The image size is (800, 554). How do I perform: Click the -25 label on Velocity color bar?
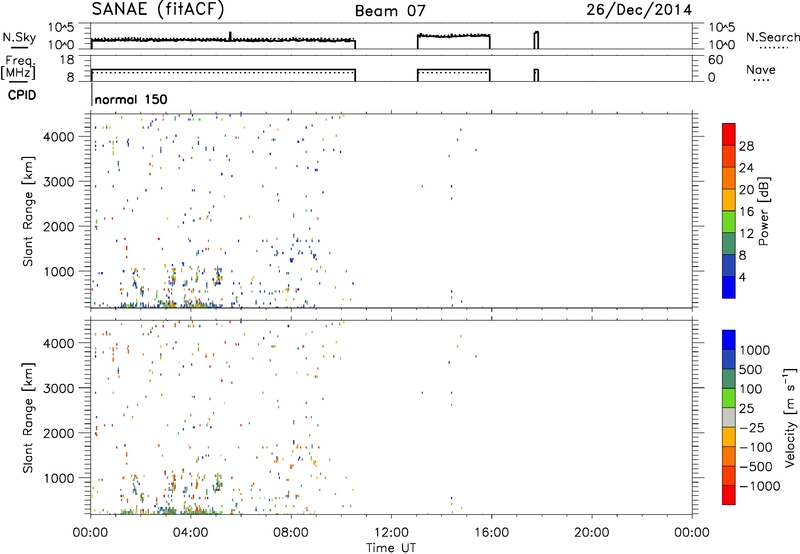pyautogui.click(x=751, y=427)
